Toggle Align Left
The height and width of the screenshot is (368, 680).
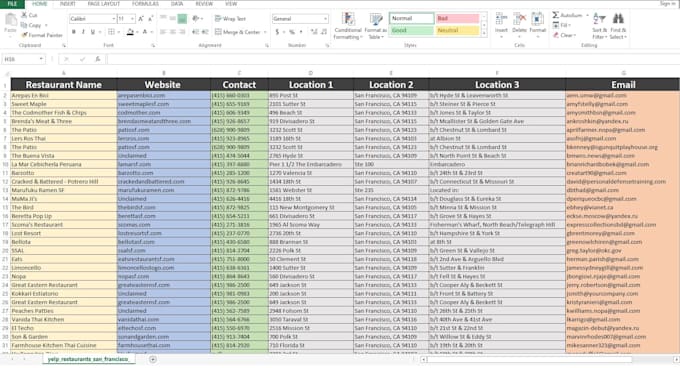point(163,32)
